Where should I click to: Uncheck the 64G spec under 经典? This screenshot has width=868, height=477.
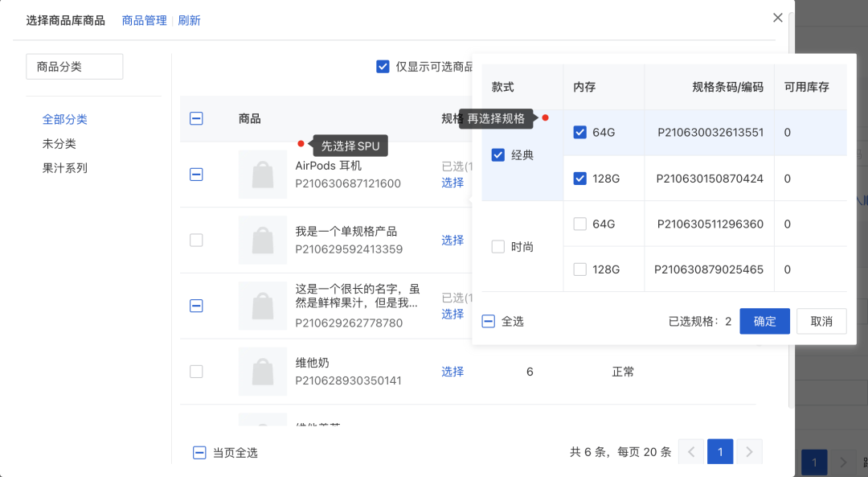(x=579, y=132)
